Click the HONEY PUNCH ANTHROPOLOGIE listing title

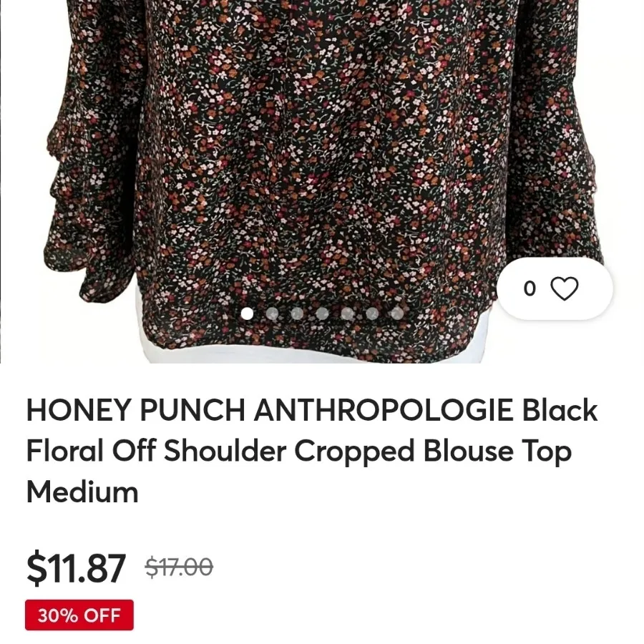(x=312, y=451)
